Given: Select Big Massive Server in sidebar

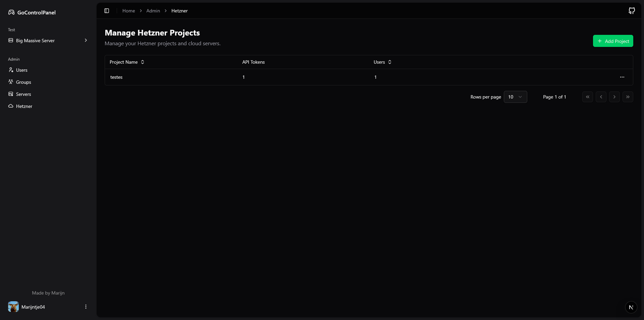Looking at the screenshot, I should (x=48, y=41).
